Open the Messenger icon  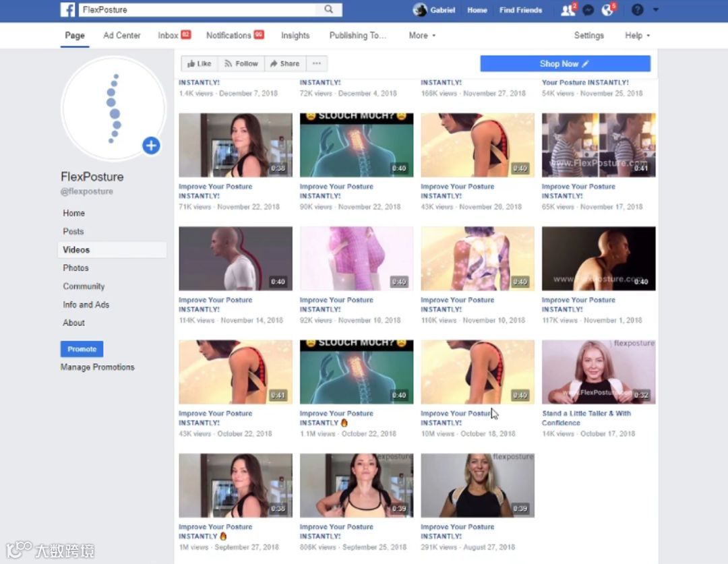click(x=588, y=9)
